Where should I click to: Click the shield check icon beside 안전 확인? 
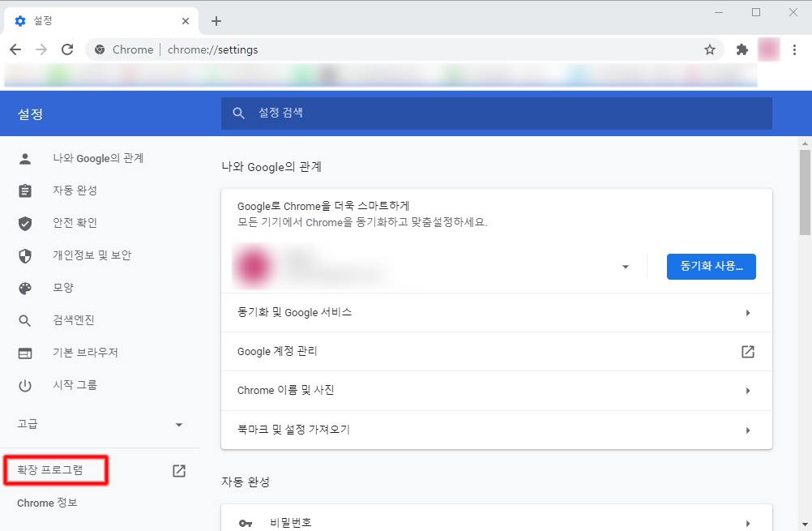pyautogui.click(x=25, y=223)
